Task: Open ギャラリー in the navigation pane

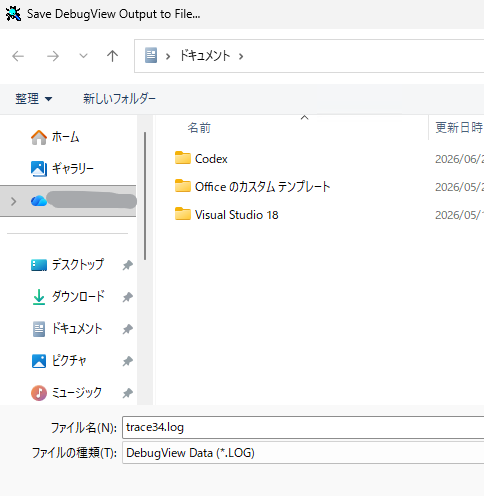Action: (73, 168)
